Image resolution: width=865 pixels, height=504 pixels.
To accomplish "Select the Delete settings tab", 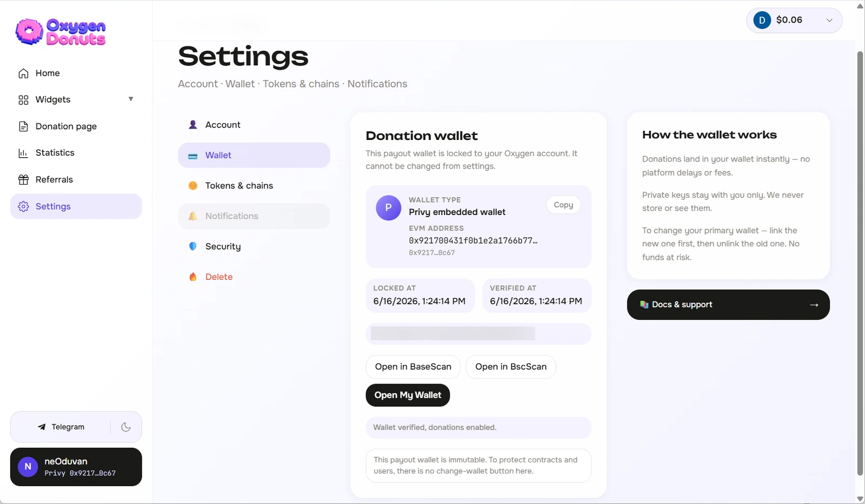I will (x=254, y=277).
